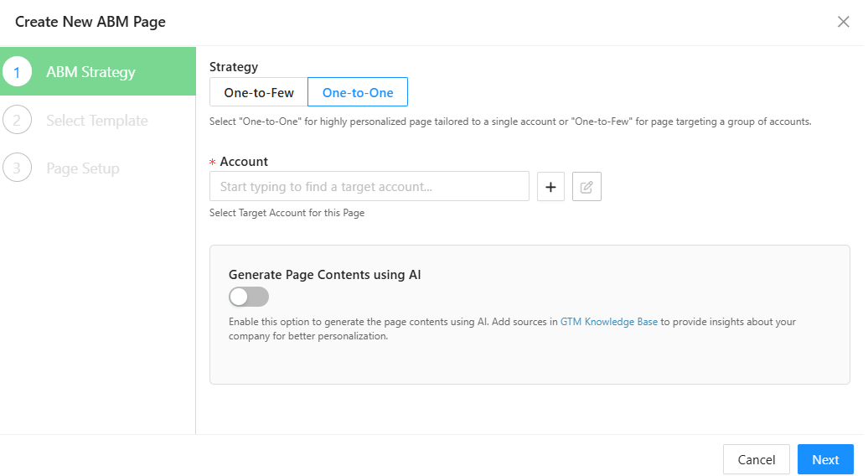Viewport: 868px width, 476px height.
Task: Go to ABM Strategy step
Action: 97,72
